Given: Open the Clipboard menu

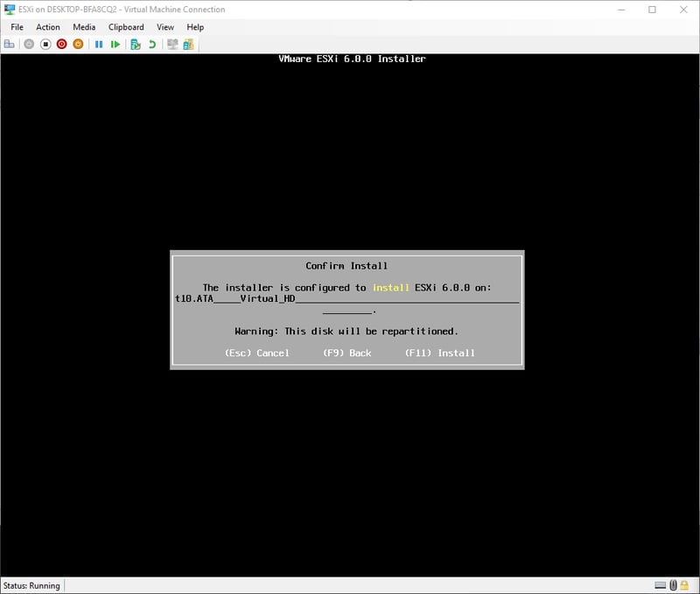Looking at the screenshot, I should pos(126,27).
